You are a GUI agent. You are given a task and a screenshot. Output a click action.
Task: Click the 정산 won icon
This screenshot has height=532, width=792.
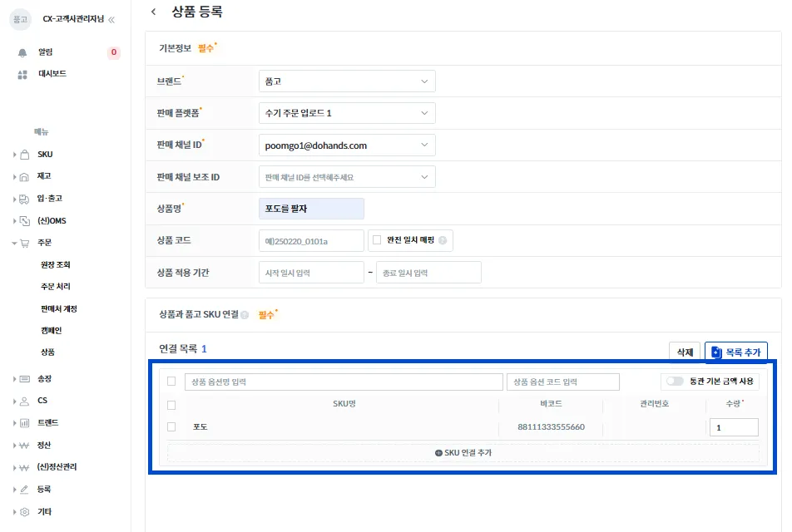(x=24, y=446)
